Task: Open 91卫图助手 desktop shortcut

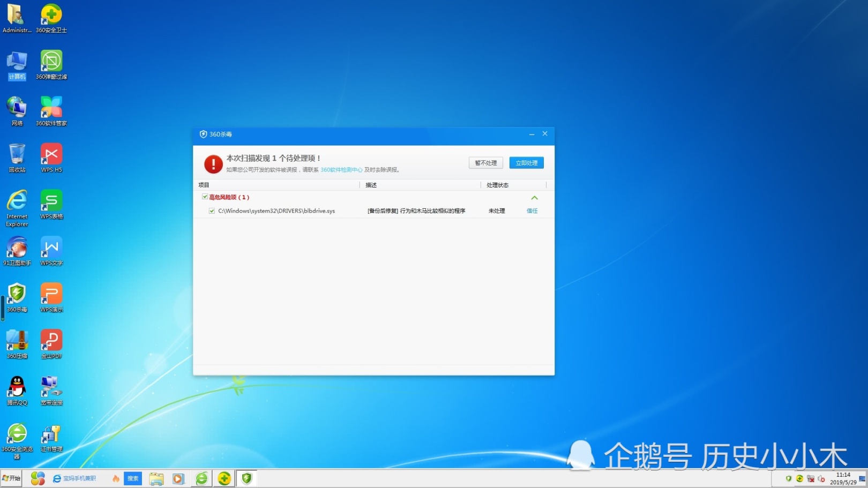Action: [17, 251]
